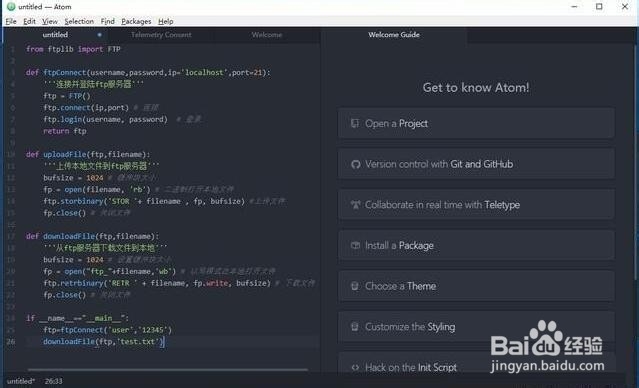Click the 'ftp.connect(ip,port)' line

click(86, 108)
